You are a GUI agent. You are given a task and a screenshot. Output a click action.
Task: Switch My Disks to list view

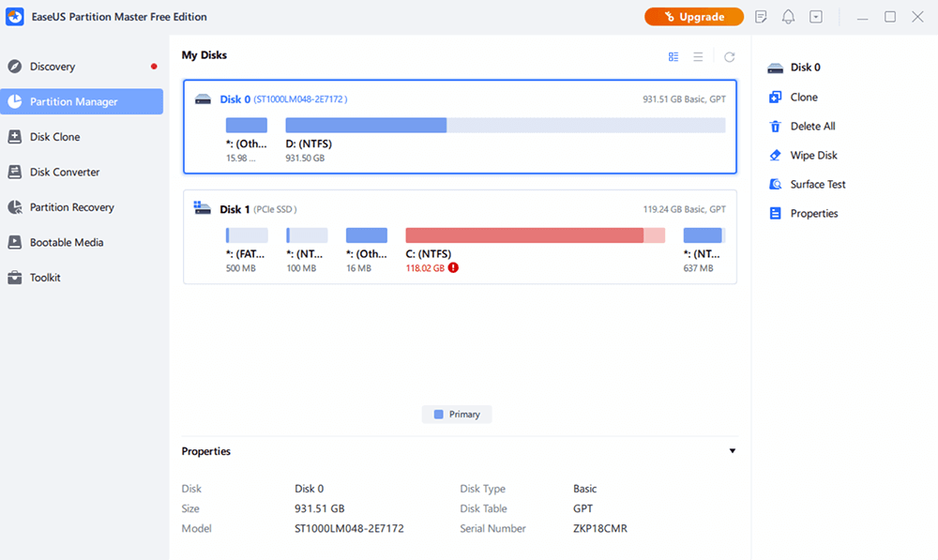coord(699,56)
